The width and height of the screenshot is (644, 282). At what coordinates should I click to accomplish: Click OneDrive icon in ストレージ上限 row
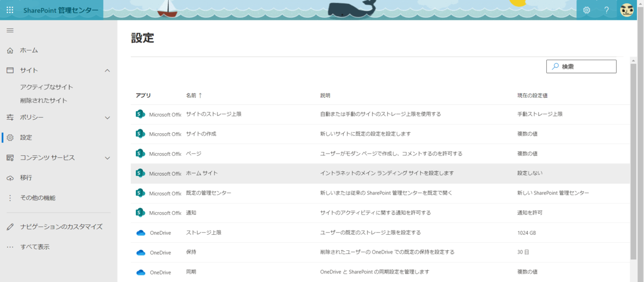coord(141,233)
